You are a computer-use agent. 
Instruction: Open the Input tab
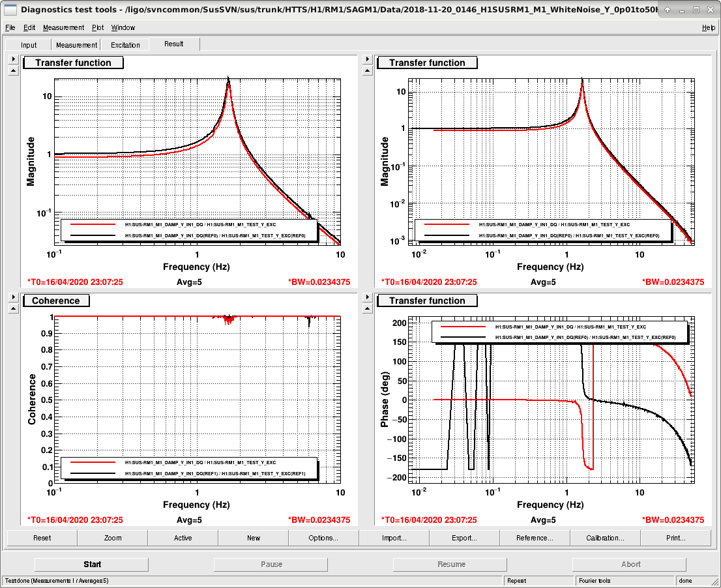tap(29, 45)
